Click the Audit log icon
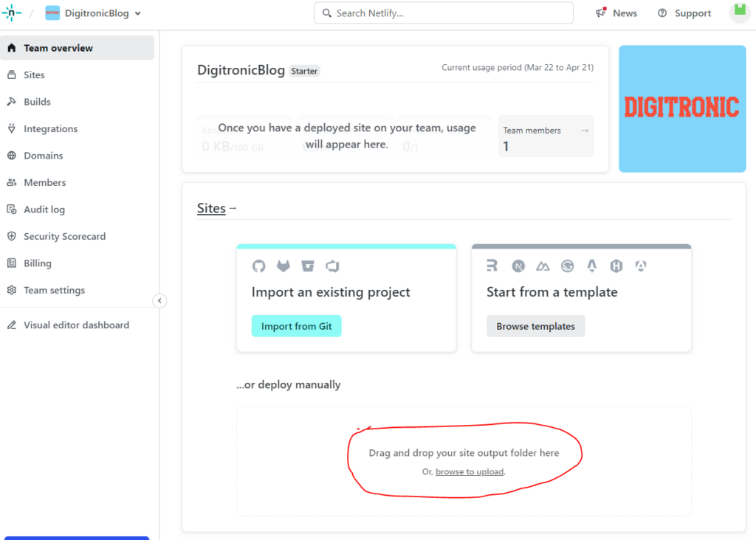 point(12,210)
